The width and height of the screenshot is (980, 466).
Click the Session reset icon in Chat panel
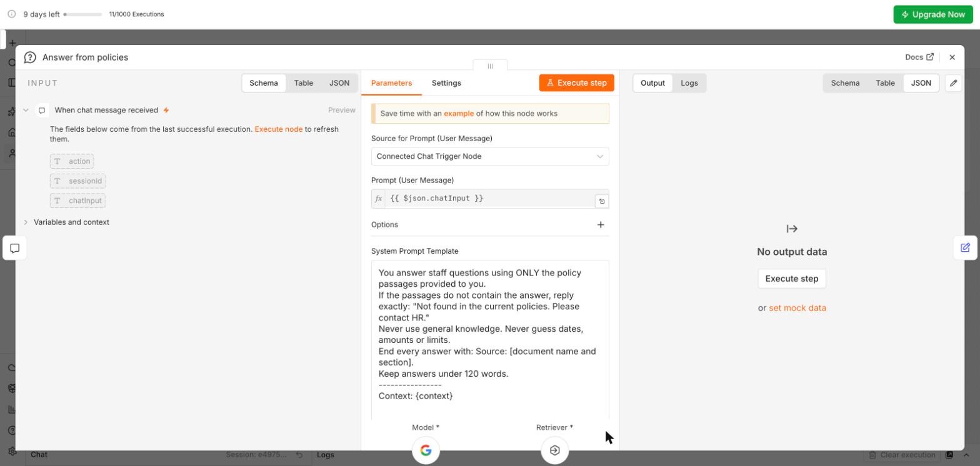pyautogui.click(x=299, y=455)
